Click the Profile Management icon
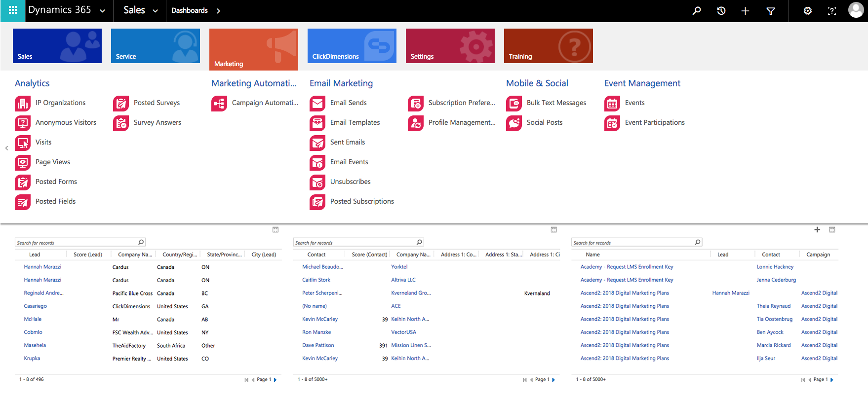The height and width of the screenshot is (400, 868). pos(416,123)
